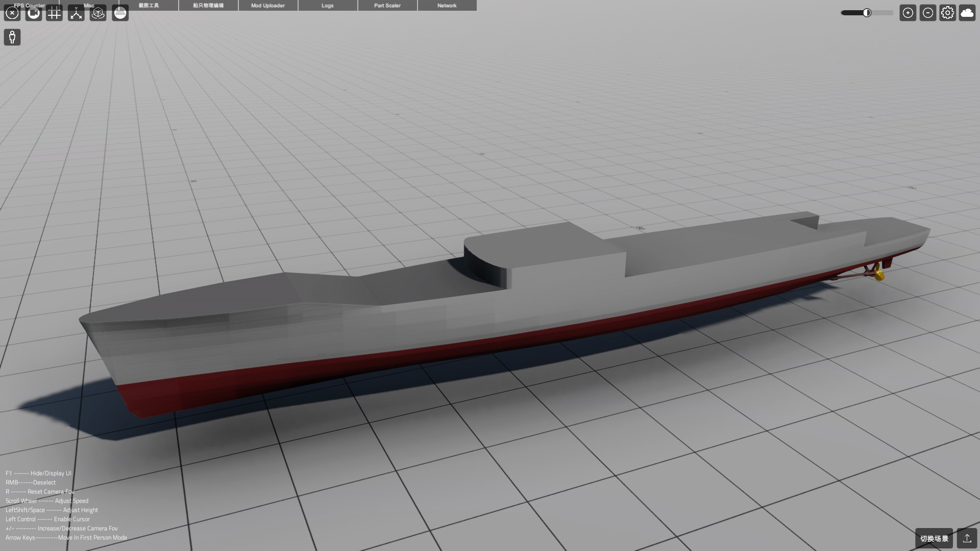980x551 pixels.
Task: Click the circled minus zoom-out icon
Action: coord(928,13)
